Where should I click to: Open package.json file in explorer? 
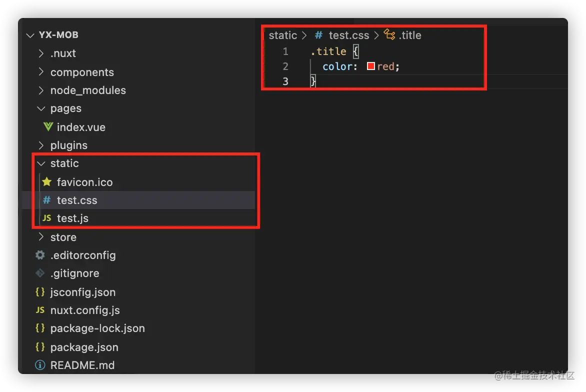coord(84,347)
